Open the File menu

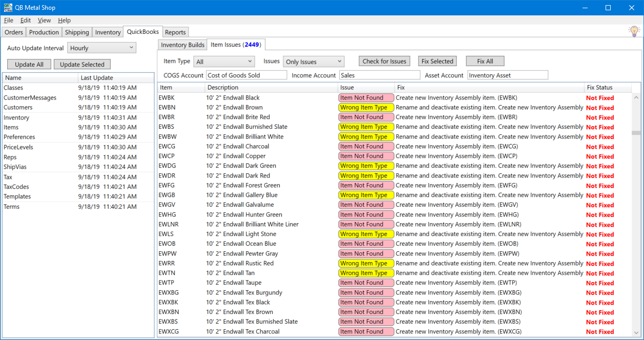click(9, 21)
